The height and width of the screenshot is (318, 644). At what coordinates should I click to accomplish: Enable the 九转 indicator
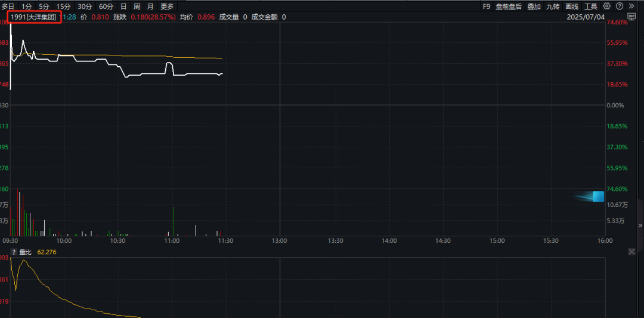point(553,6)
